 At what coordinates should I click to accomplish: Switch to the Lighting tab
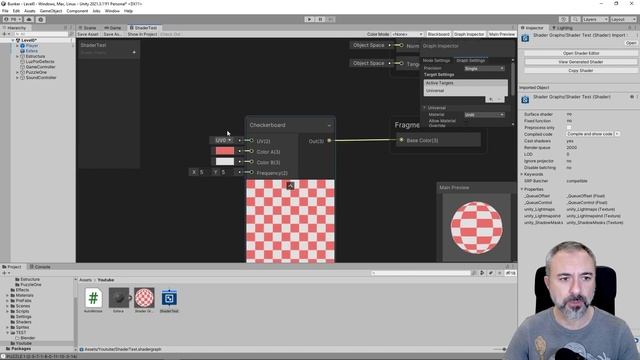[562, 28]
